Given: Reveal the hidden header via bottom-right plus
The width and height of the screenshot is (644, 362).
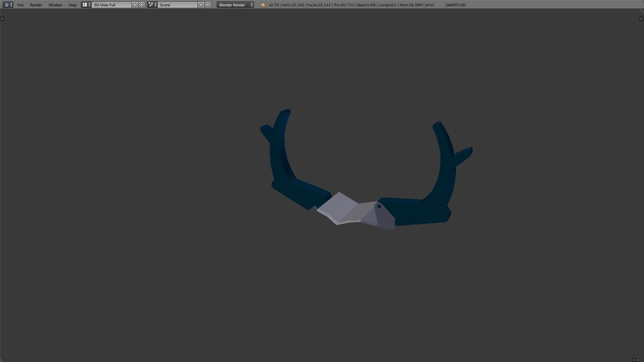Looking at the screenshot, I should 634,360.
